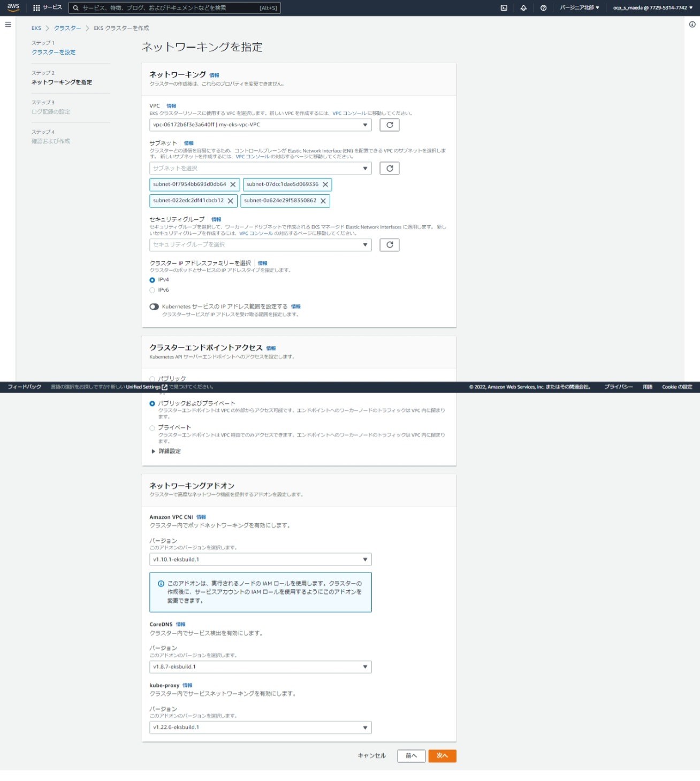The height and width of the screenshot is (781, 700).
Task: Select パブリック endpoint access radio
Action: pos(153,379)
